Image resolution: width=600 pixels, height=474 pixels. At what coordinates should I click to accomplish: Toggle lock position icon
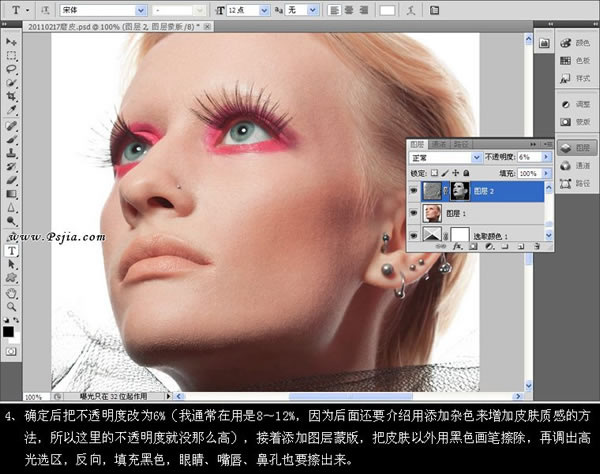coord(455,173)
